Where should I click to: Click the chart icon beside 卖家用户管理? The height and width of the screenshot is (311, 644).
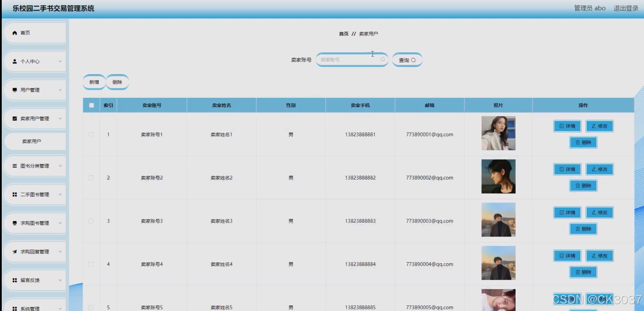pyautogui.click(x=15, y=118)
